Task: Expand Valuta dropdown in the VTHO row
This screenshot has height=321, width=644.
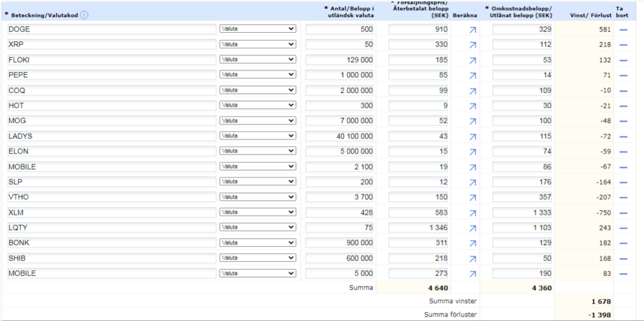Action: coord(257,197)
